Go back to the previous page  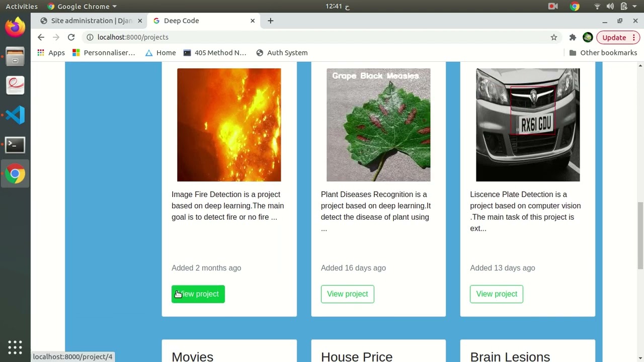(x=41, y=37)
